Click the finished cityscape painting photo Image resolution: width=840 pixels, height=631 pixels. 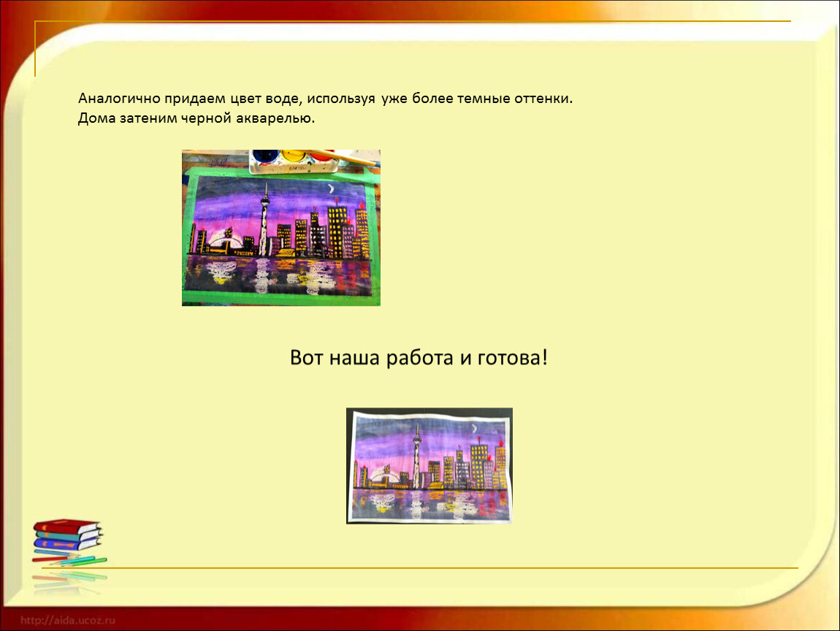tap(429, 465)
